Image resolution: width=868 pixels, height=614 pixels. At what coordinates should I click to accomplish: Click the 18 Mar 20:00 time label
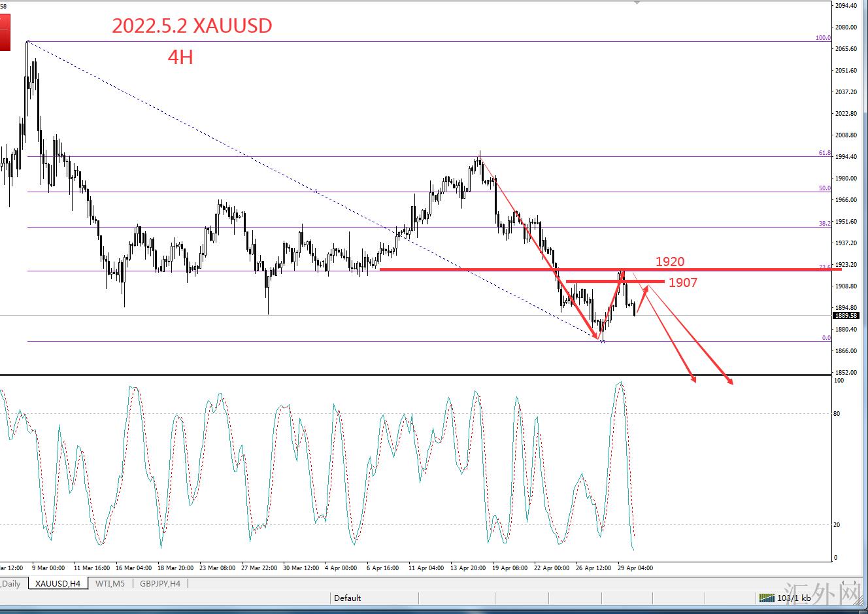coord(175,568)
